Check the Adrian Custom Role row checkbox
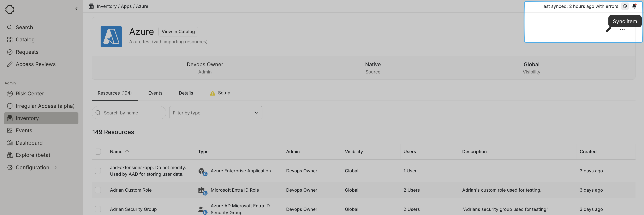Screen dimensions: 644x215 pyautogui.click(x=98, y=190)
